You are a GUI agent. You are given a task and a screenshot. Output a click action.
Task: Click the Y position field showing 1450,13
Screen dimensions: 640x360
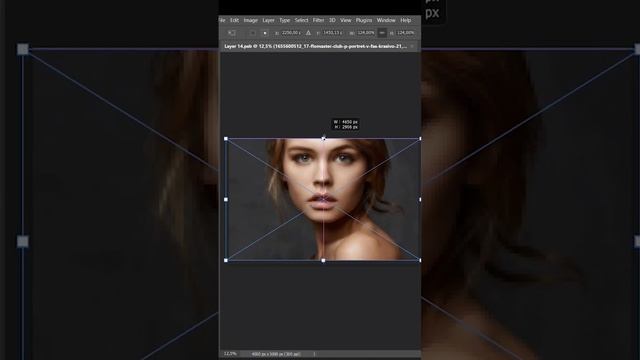pos(333,33)
